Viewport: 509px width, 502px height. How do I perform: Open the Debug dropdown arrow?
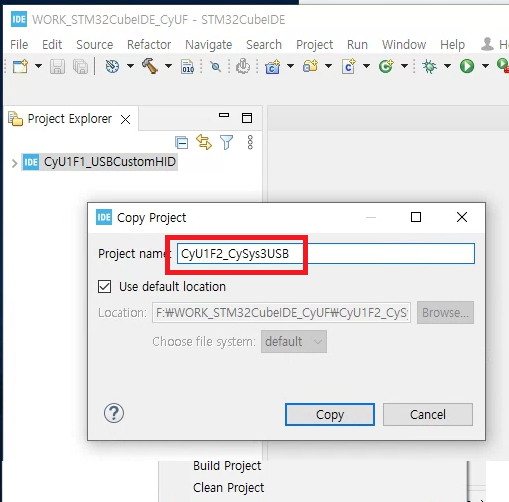448,66
